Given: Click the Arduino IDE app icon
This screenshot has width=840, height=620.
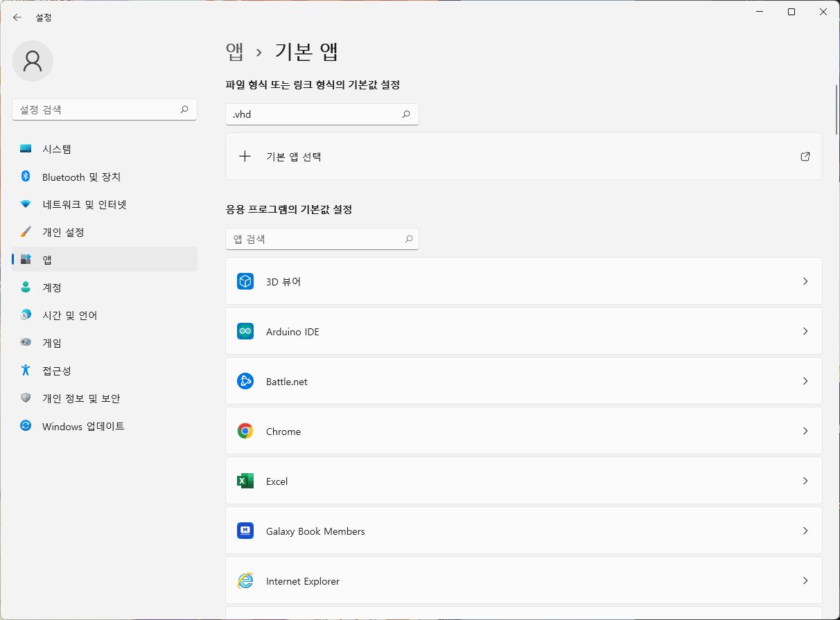Looking at the screenshot, I should click(x=245, y=331).
